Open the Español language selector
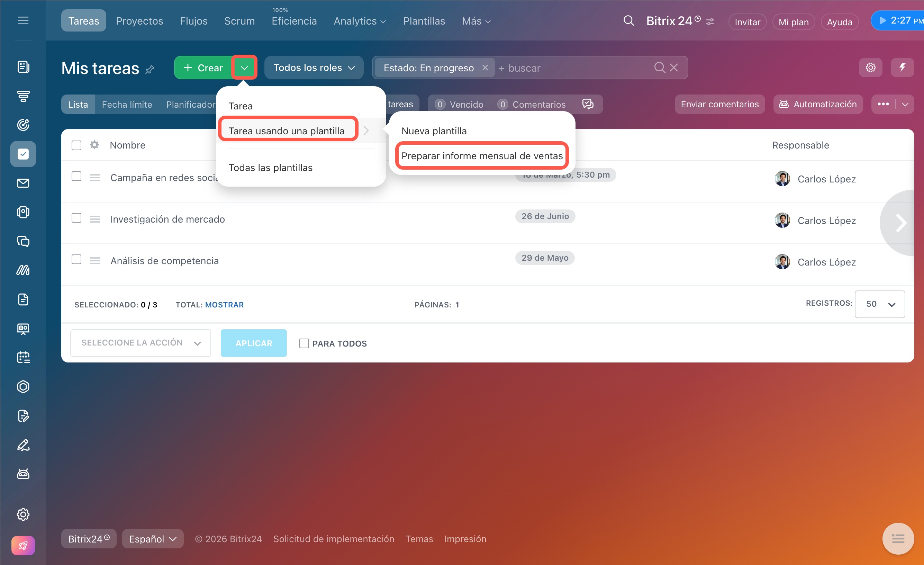This screenshot has height=565, width=924. [x=153, y=539]
